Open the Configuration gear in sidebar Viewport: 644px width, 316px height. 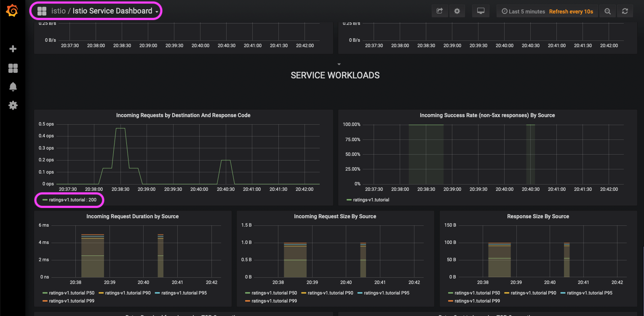pos(13,105)
